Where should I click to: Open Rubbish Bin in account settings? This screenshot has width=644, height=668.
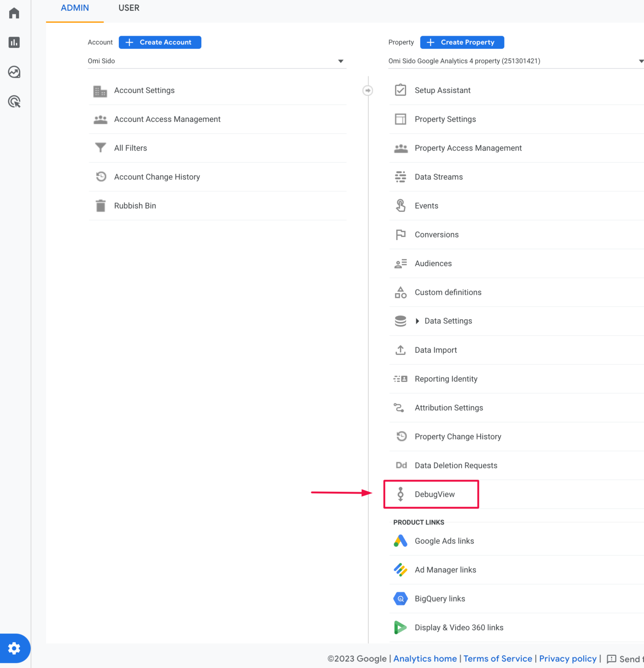tap(135, 205)
